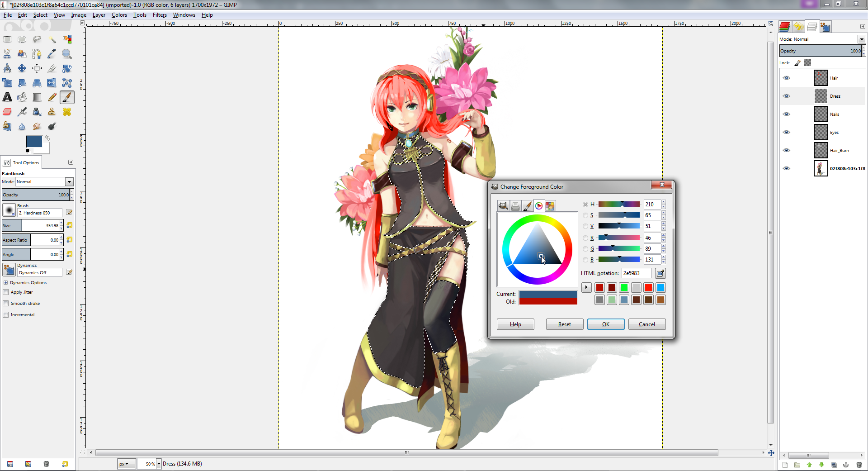This screenshot has width=868, height=471.
Task: Open the Filters menu
Action: (160, 15)
